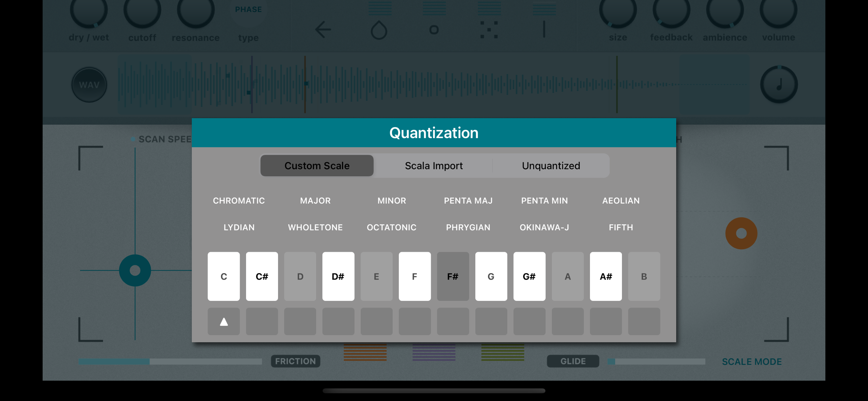Click the root note triangle marker under C
Screen dimensions: 868x401
(x=224, y=322)
